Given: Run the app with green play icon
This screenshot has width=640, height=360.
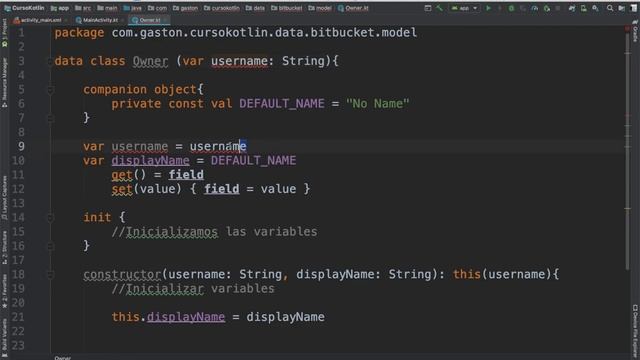Looking at the screenshot, I should (488, 8).
